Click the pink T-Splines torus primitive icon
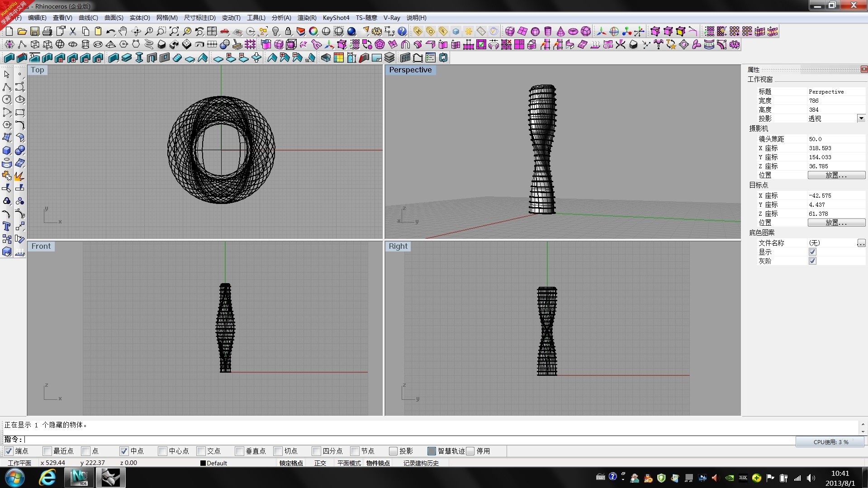Image resolution: width=868 pixels, height=488 pixels. (573, 31)
